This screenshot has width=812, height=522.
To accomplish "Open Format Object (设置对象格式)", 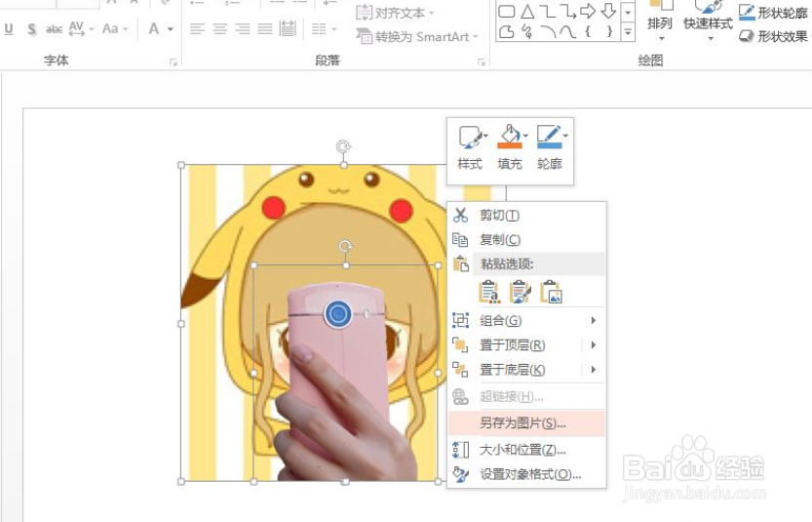I will click(x=526, y=474).
